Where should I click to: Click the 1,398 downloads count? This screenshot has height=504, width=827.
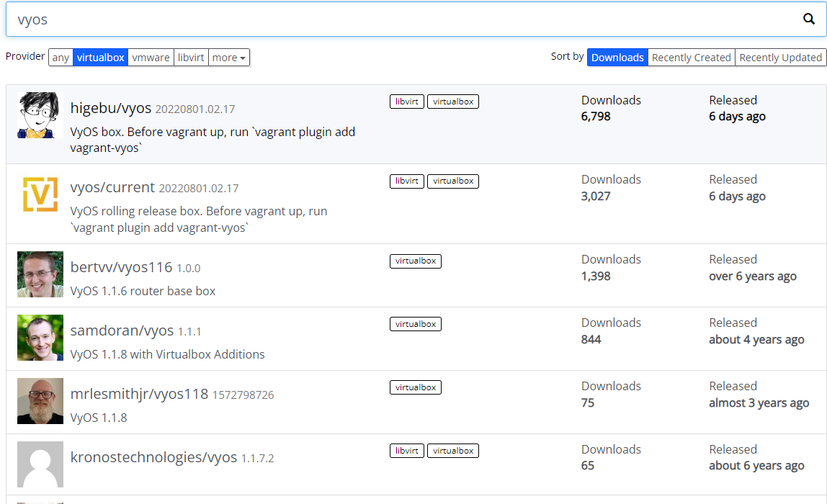click(596, 276)
